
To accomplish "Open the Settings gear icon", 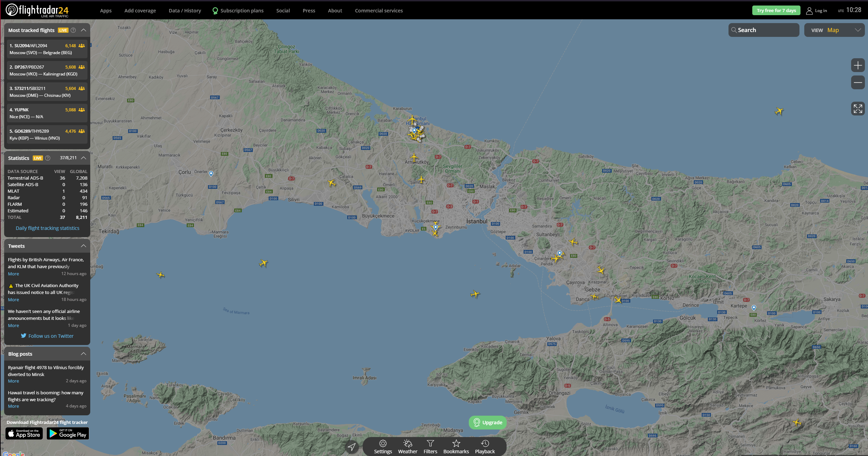I will [x=383, y=443].
